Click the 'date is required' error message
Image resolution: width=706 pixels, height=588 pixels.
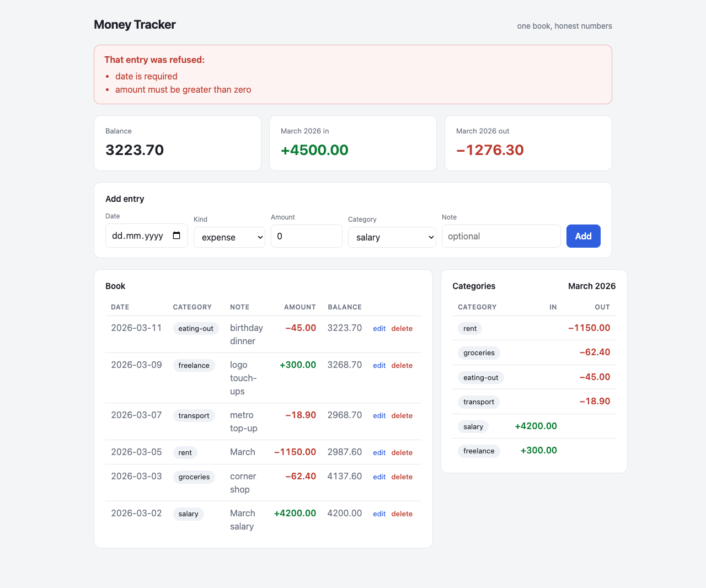(x=146, y=76)
